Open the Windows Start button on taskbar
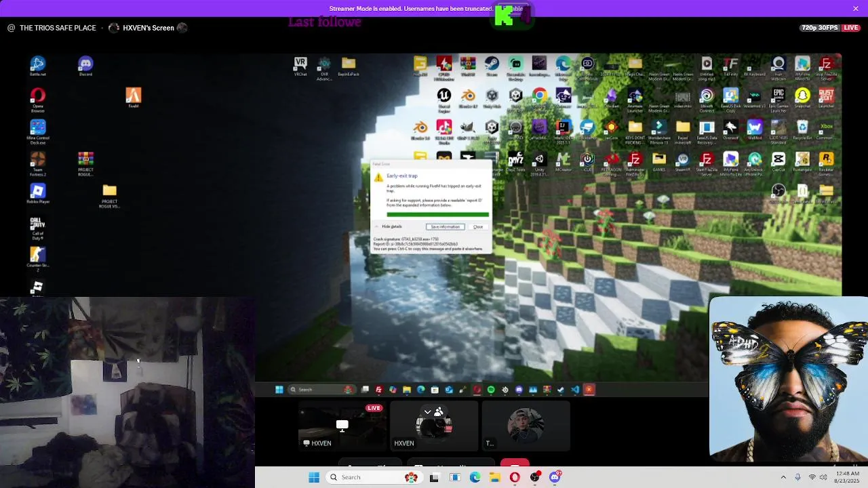Viewport: 868px width, 488px height. click(314, 477)
